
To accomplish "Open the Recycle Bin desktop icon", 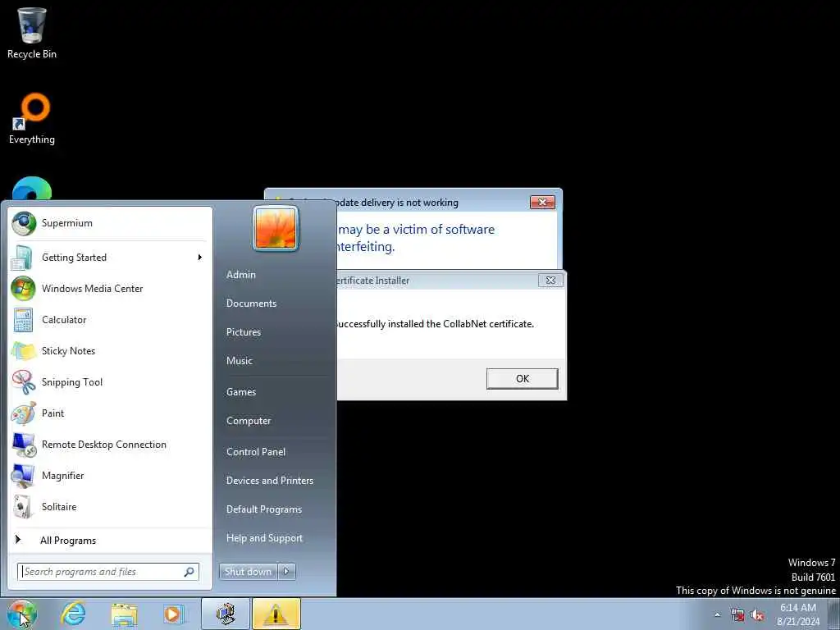I will 32,33.
